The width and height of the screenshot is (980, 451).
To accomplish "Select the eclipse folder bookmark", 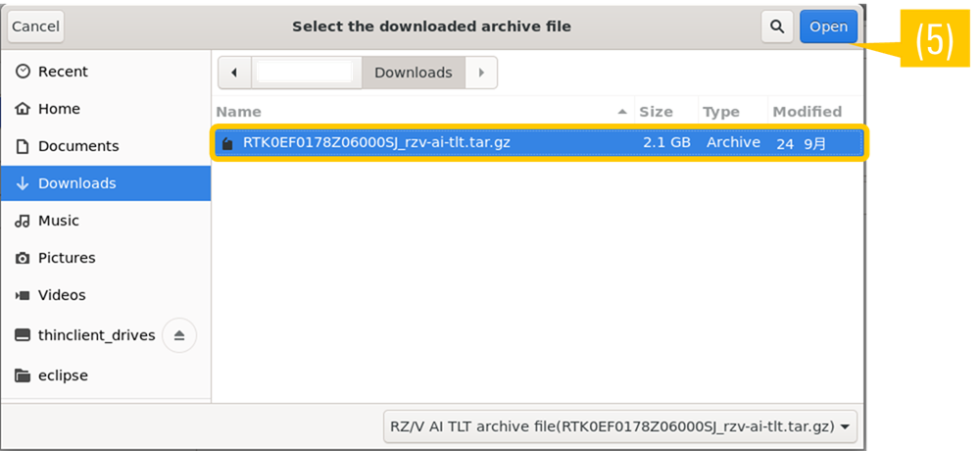I will pos(63,376).
